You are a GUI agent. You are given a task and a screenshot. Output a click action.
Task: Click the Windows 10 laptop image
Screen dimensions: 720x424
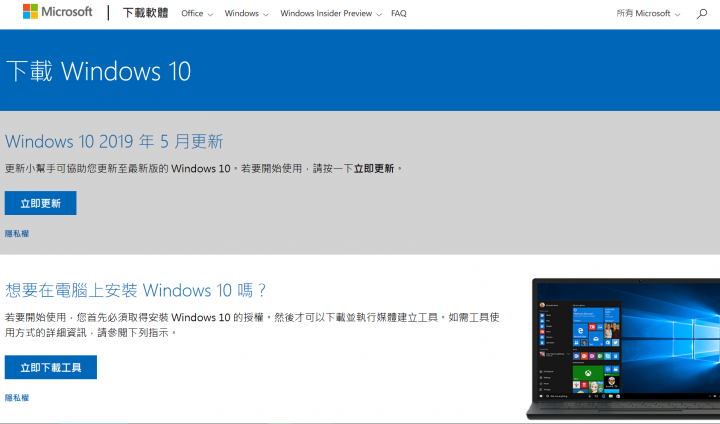click(623, 349)
